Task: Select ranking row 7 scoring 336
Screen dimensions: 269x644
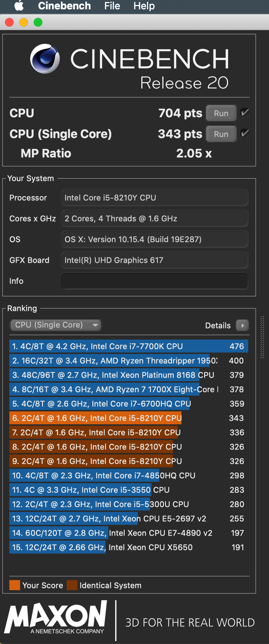Action: coord(128,433)
